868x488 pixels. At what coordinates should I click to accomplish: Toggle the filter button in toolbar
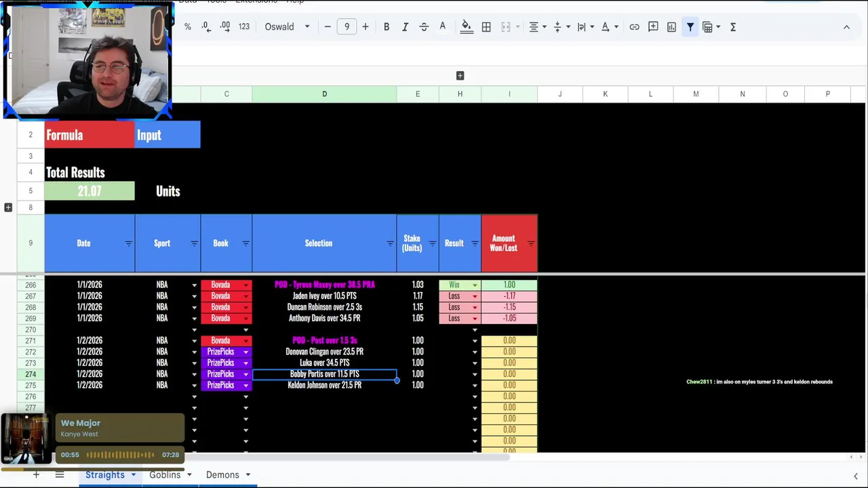[x=690, y=27]
